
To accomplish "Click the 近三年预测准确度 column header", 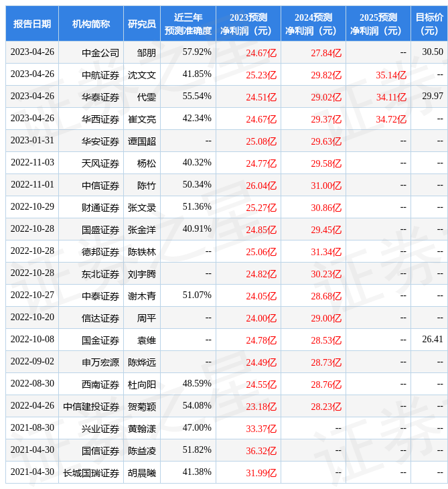I will [188, 23].
